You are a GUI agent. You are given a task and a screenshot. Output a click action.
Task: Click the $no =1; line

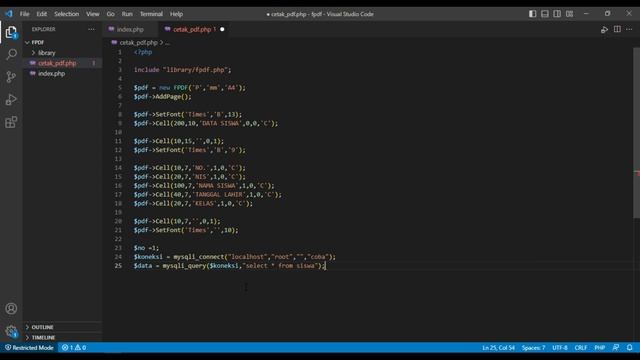[146, 248]
